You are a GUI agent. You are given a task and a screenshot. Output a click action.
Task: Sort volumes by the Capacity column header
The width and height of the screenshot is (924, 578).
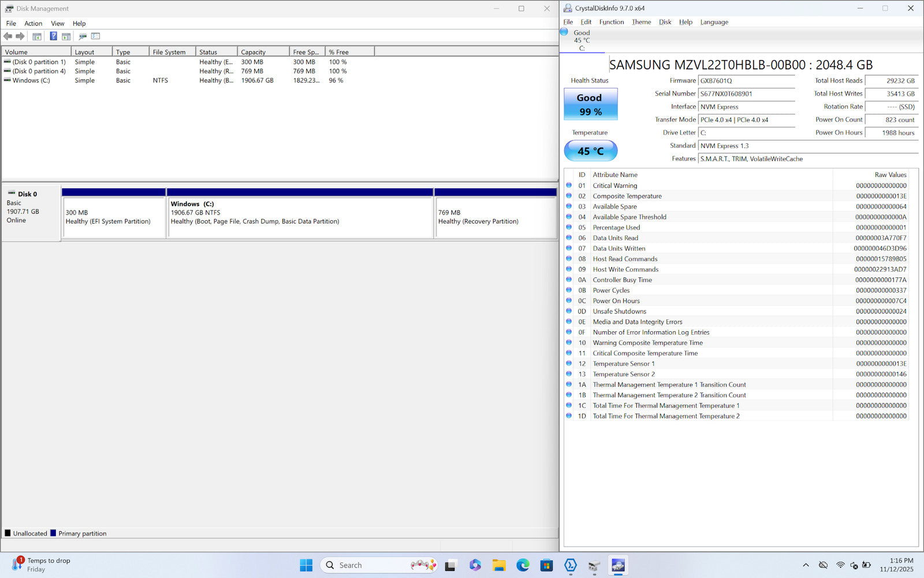pyautogui.click(x=262, y=52)
